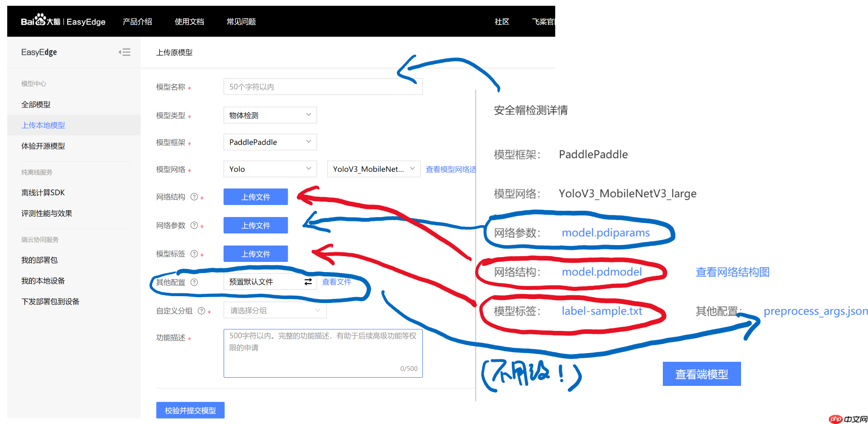
Task: Click the Baidu Brain EasyEdge logo
Action: pyautogui.click(x=63, y=21)
